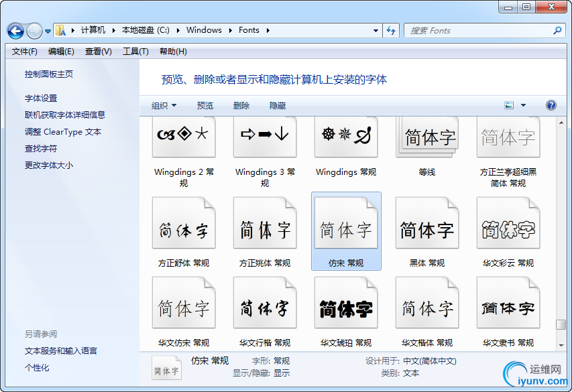The height and width of the screenshot is (392, 572).
Task: Click the 显示 show/hide status value
Action: (x=282, y=373)
